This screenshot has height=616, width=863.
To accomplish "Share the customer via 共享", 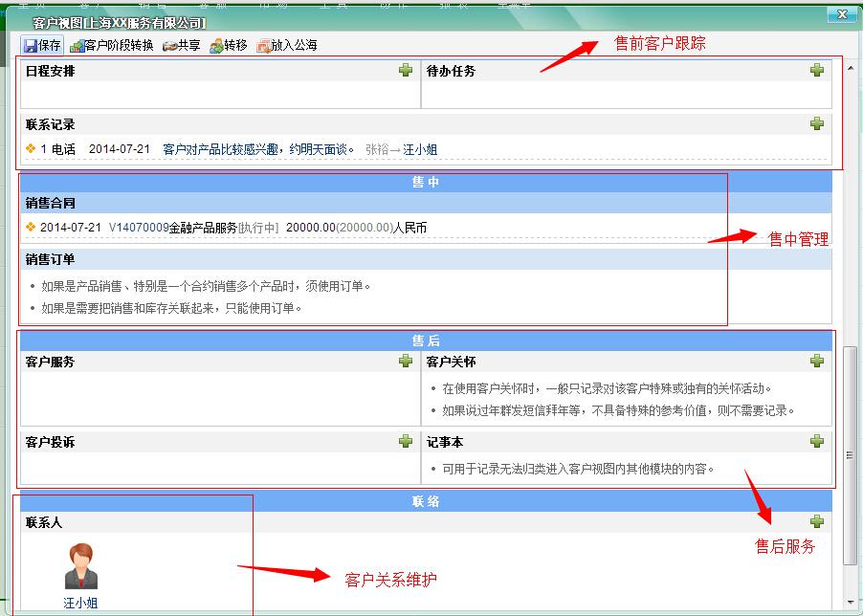I will click(x=182, y=45).
